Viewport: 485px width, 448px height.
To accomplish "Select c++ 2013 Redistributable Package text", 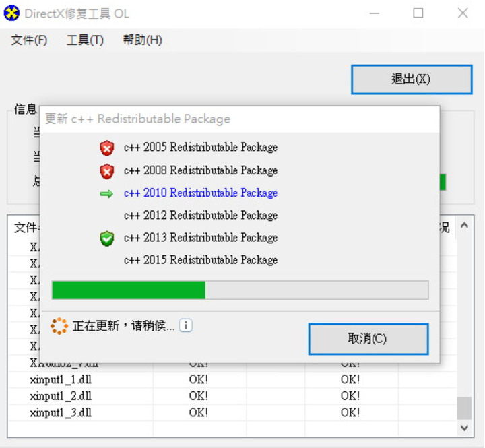I will pyautogui.click(x=201, y=238).
